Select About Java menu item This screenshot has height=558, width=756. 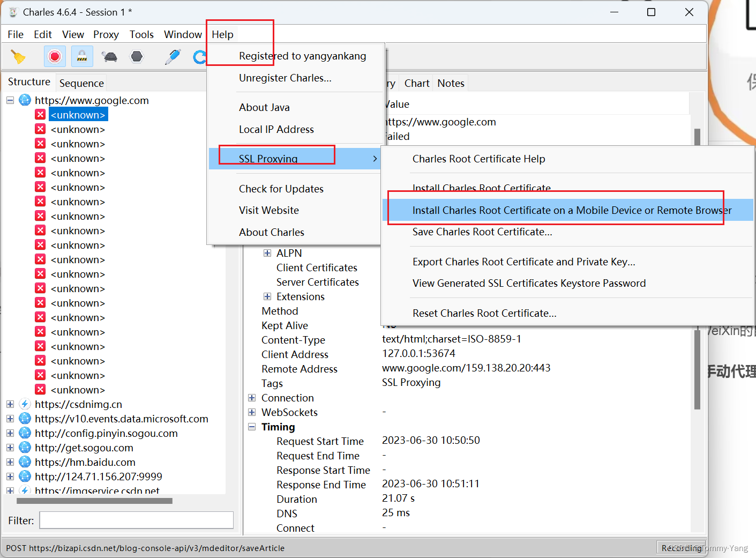294,107
